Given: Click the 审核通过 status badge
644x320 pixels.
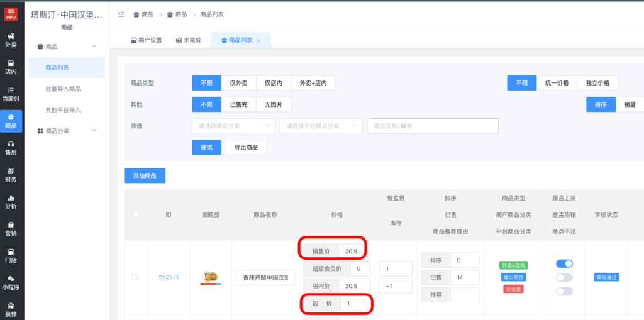Looking at the screenshot, I should click(606, 277).
